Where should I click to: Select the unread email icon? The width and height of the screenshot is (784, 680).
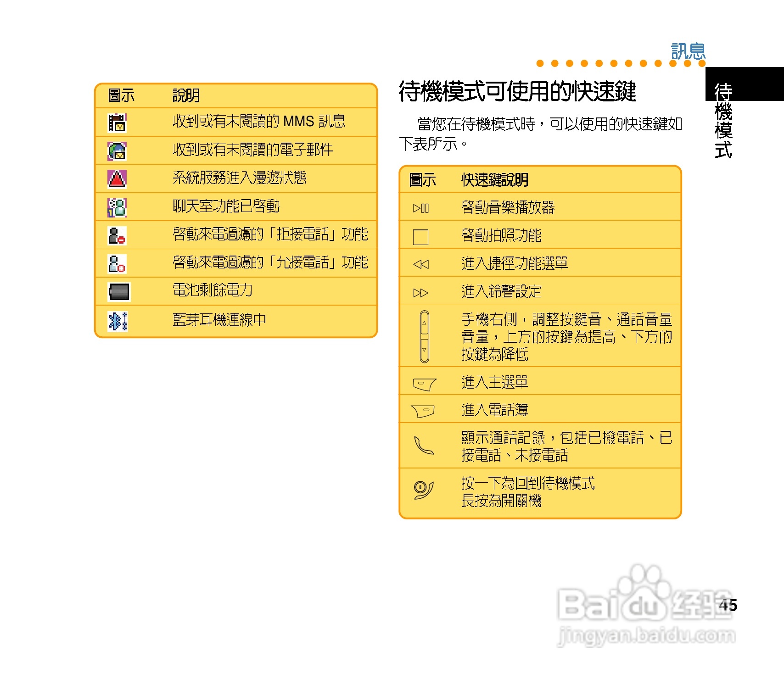pyautogui.click(x=117, y=150)
